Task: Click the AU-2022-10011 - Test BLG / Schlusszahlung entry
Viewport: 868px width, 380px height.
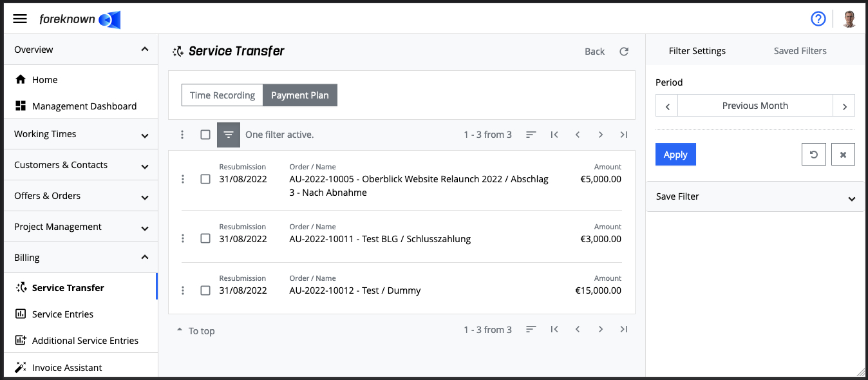Action: (380, 239)
